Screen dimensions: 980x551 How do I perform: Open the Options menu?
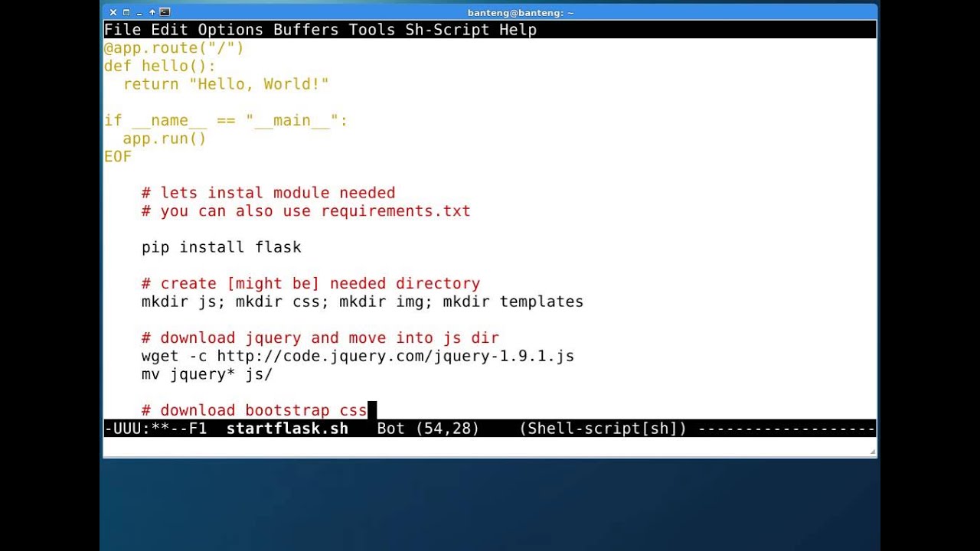coord(230,30)
